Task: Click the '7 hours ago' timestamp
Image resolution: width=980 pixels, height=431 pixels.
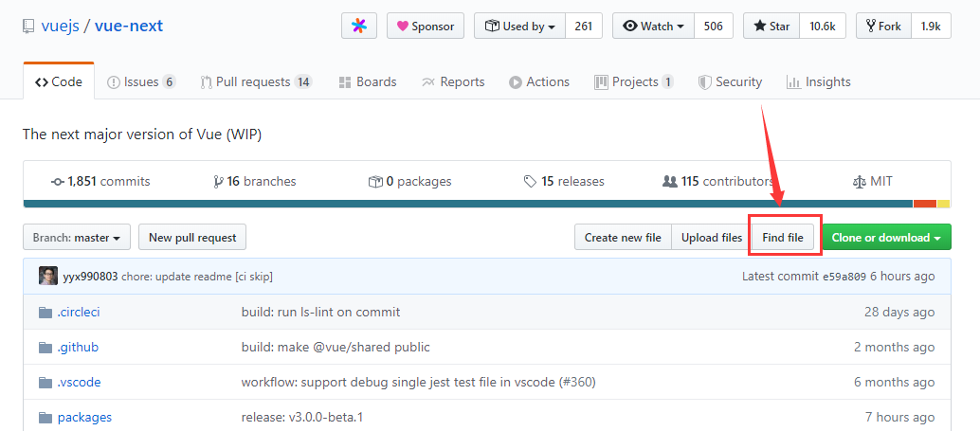Action: click(x=900, y=417)
